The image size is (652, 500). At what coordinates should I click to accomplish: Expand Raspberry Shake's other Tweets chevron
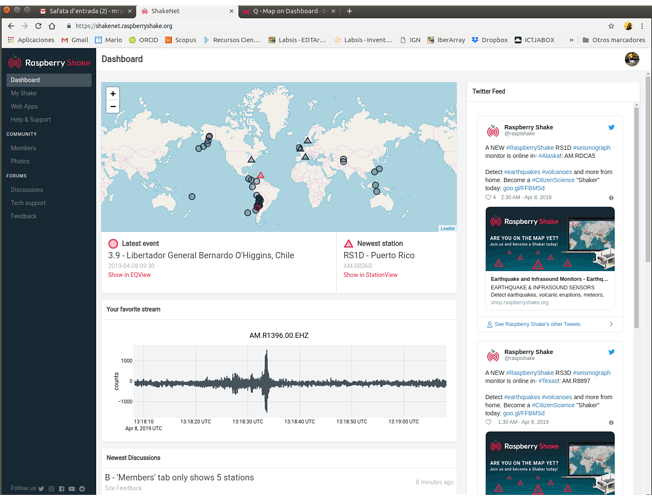[611, 324]
